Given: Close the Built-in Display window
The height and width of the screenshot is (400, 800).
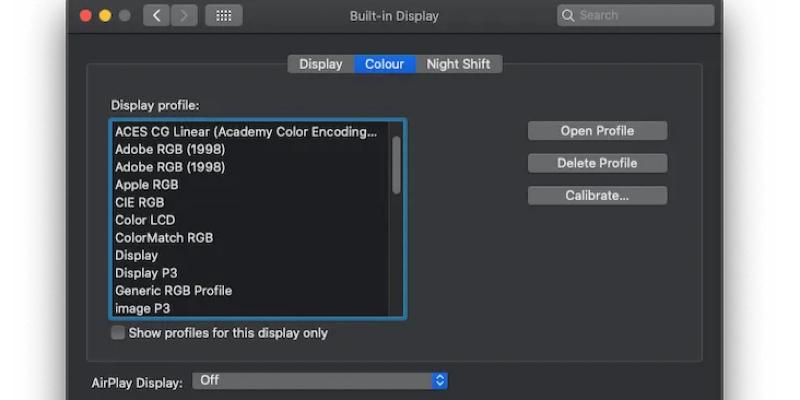Looking at the screenshot, I should 85,16.
